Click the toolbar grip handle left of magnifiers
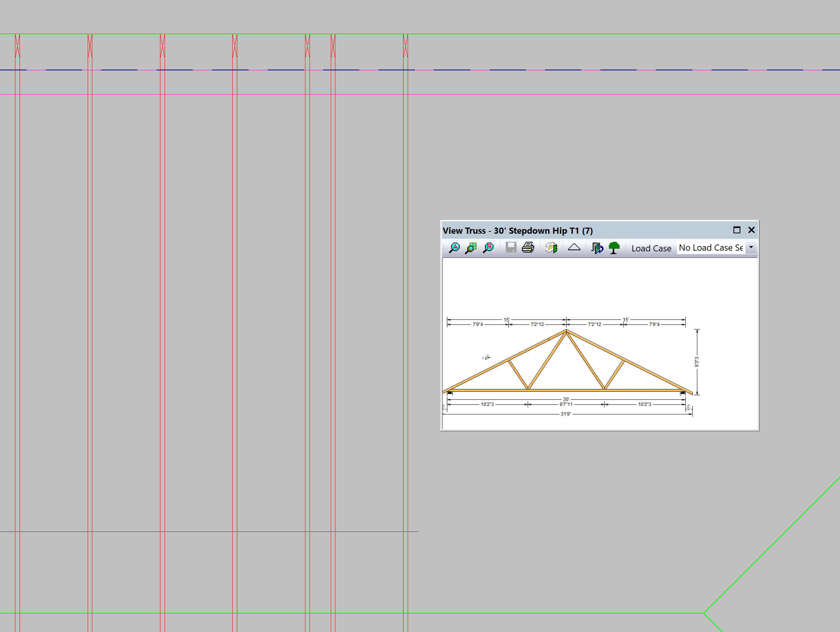Image resolution: width=840 pixels, height=632 pixels. (x=444, y=248)
